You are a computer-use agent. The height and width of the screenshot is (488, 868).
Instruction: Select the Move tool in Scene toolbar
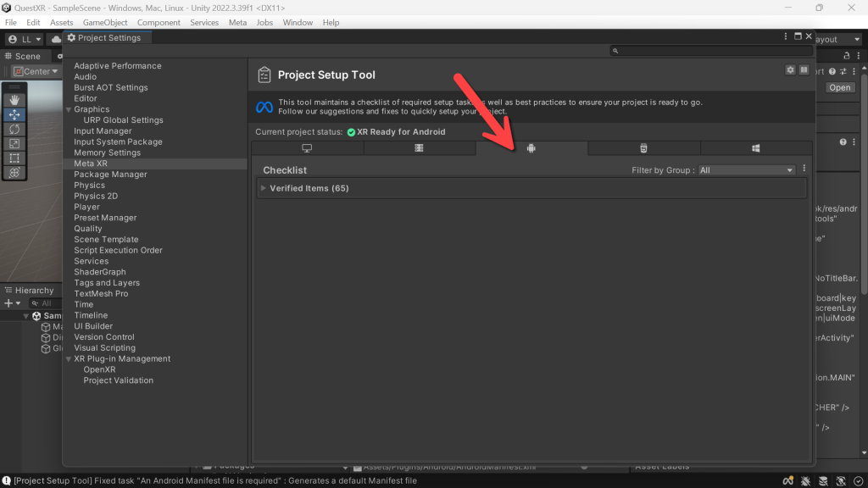click(x=14, y=114)
